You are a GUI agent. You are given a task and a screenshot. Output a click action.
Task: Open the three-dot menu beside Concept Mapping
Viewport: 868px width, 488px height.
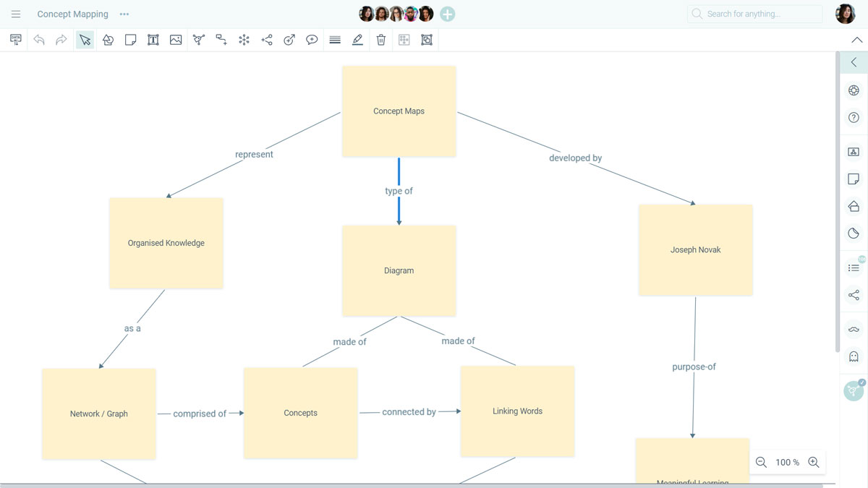coord(124,14)
